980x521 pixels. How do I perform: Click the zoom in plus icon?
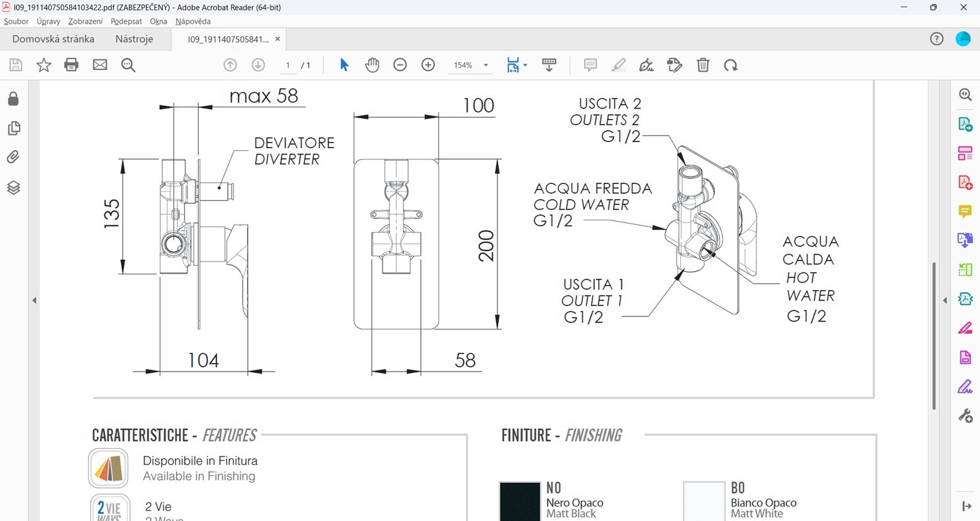point(428,65)
